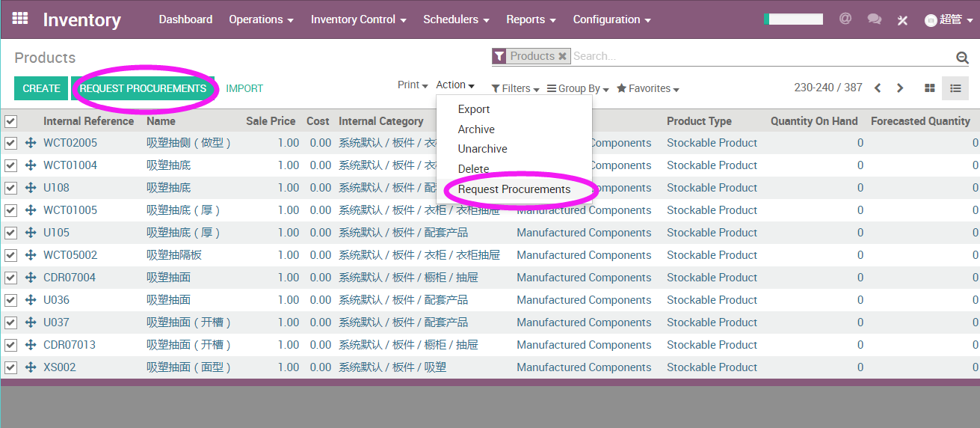Viewport: 980px width, 428px height.
Task: Uncheck the XS002 row checkbox
Action: (x=10, y=367)
